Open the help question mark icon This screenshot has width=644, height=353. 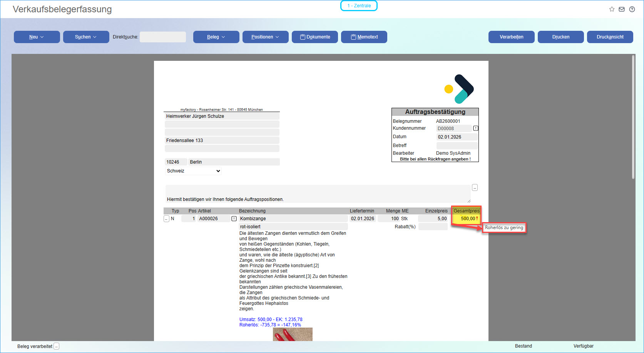point(632,9)
